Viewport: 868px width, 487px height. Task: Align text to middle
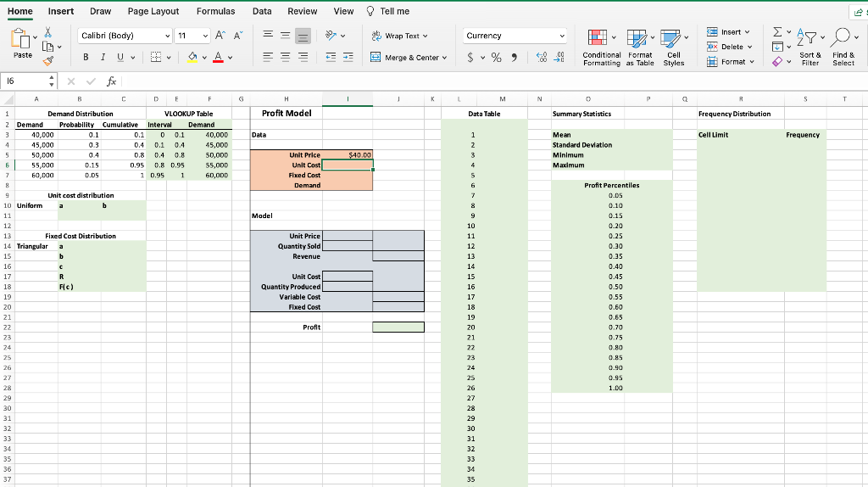click(285, 35)
